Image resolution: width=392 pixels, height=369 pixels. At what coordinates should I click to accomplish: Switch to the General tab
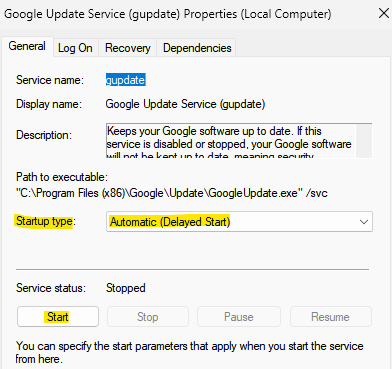click(x=27, y=46)
